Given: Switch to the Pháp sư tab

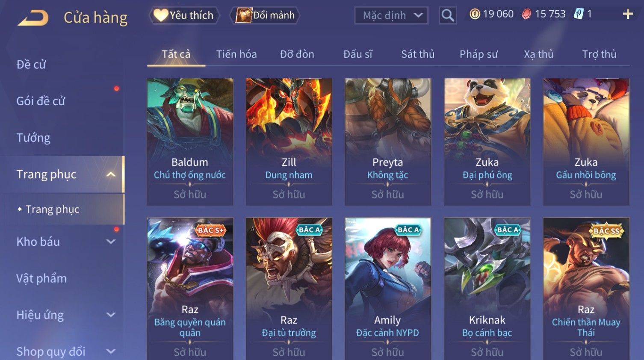Looking at the screenshot, I should [479, 54].
